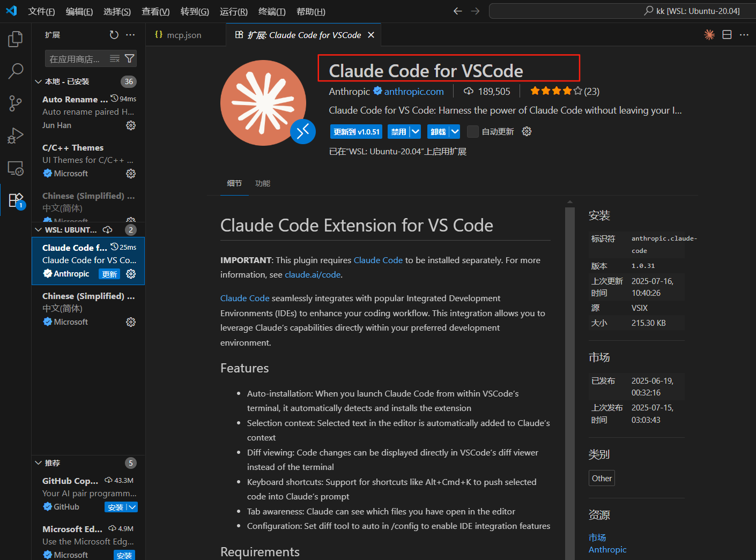Click update button in Claude Code list item
The image size is (756, 560).
click(110, 274)
